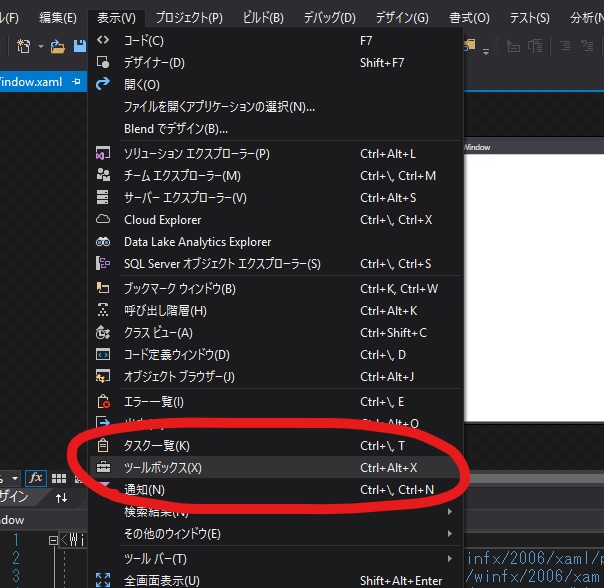Click the new project toolbar icon
Image resolution: width=604 pixels, height=588 pixels.
23,46
